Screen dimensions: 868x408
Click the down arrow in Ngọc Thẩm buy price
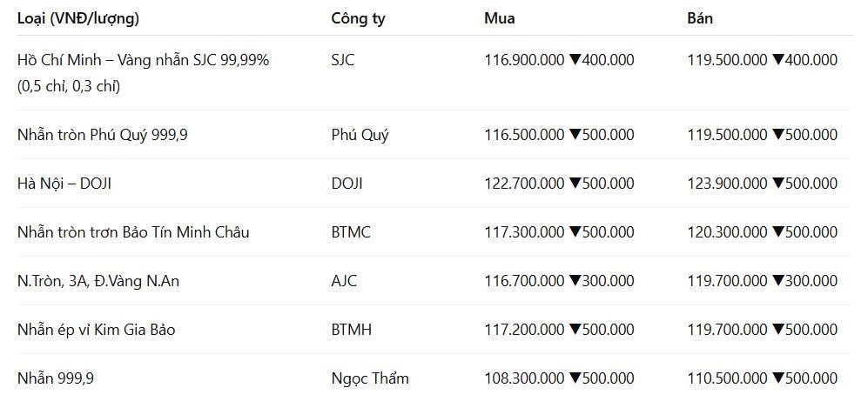point(574,378)
